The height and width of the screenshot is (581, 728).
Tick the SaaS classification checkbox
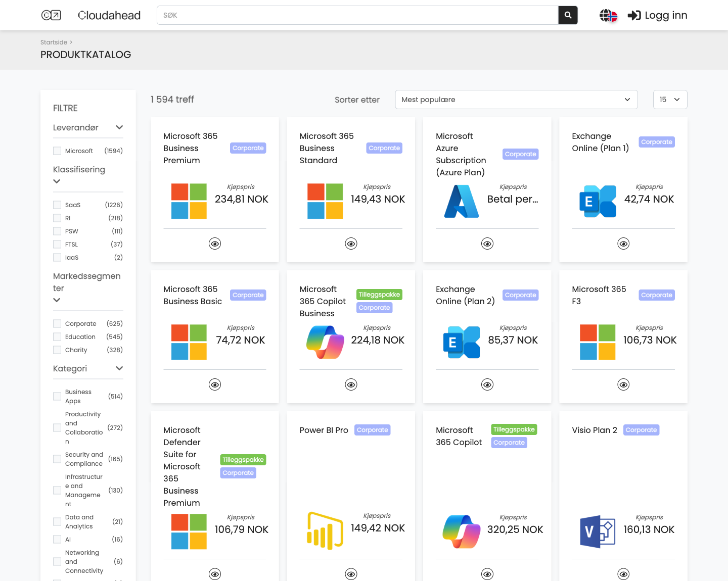point(57,205)
